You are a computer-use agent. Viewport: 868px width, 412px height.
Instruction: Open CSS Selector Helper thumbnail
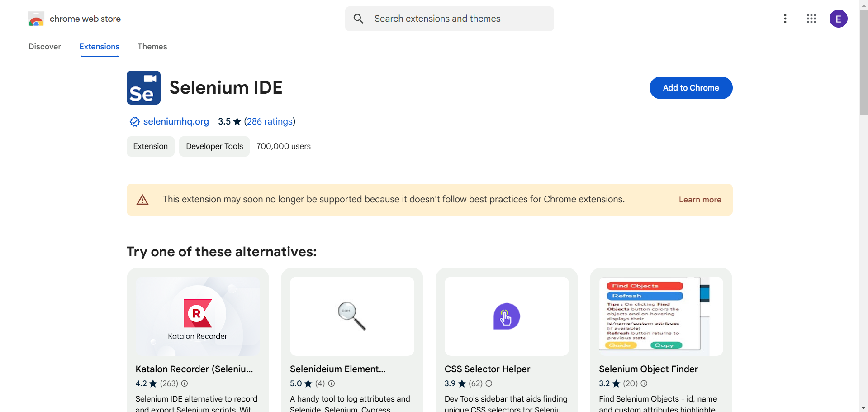pyautogui.click(x=507, y=316)
